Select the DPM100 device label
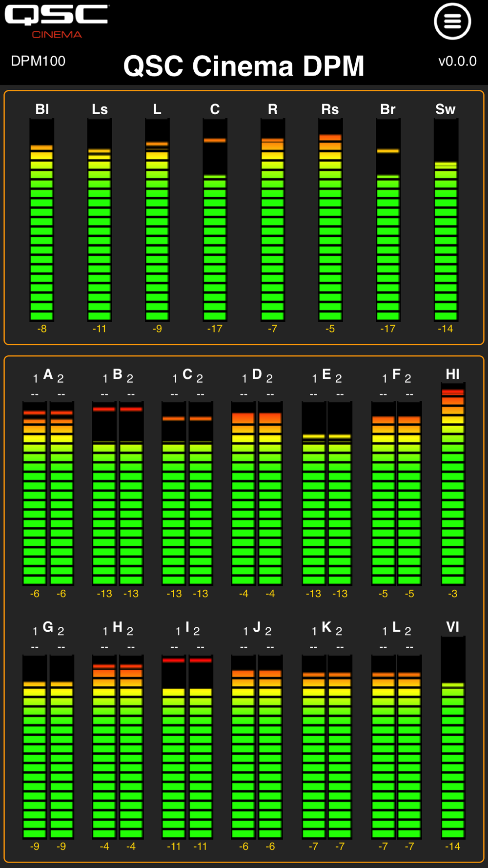Screen dimensions: 488x868 click(x=38, y=61)
